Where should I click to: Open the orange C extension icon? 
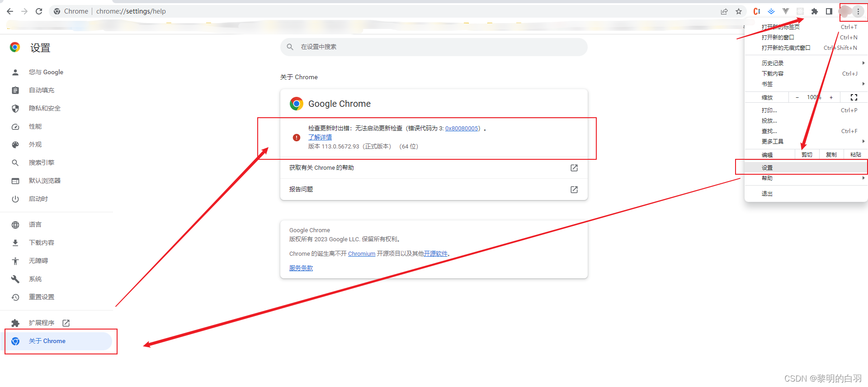coord(757,11)
